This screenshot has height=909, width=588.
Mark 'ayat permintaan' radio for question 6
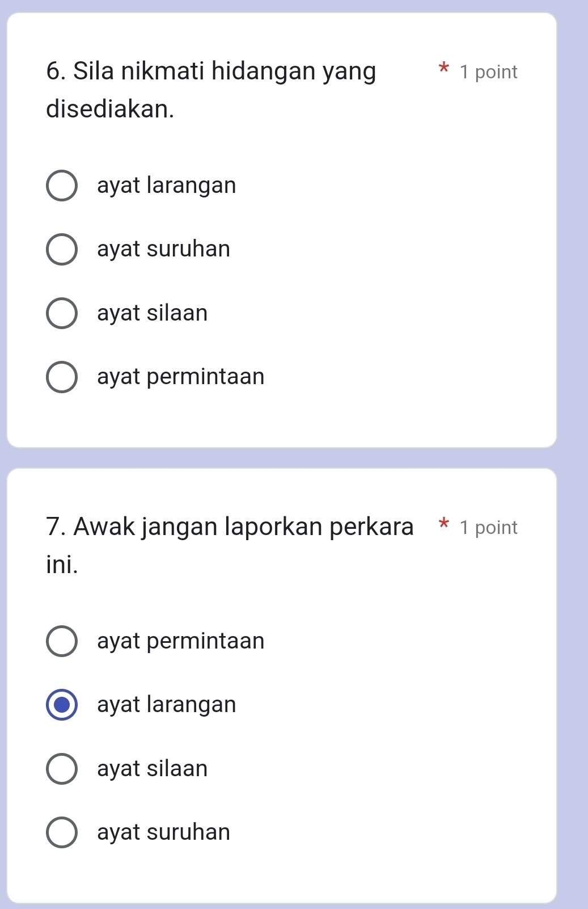(62, 377)
